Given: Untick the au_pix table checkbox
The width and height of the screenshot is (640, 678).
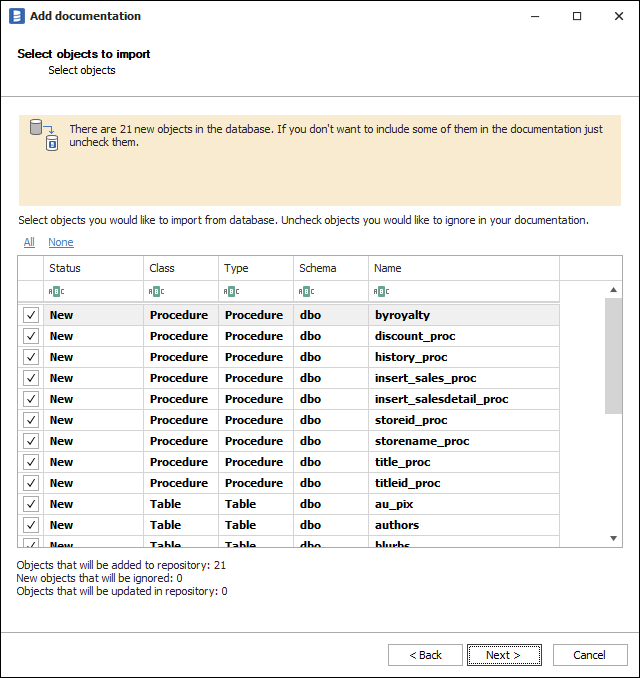Looking at the screenshot, I should point(31,504).
